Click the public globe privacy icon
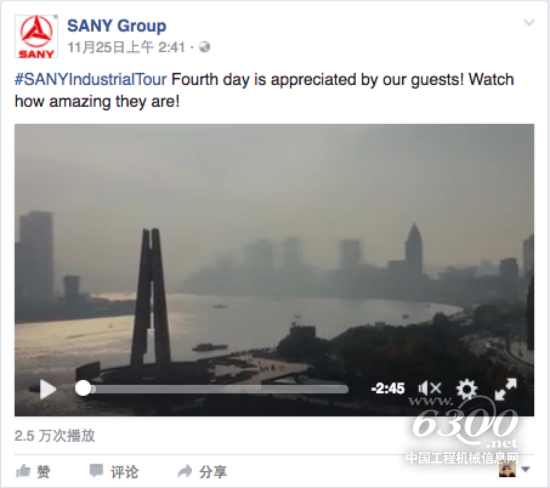Screen dimensions: 550x488 coord(204,47)
